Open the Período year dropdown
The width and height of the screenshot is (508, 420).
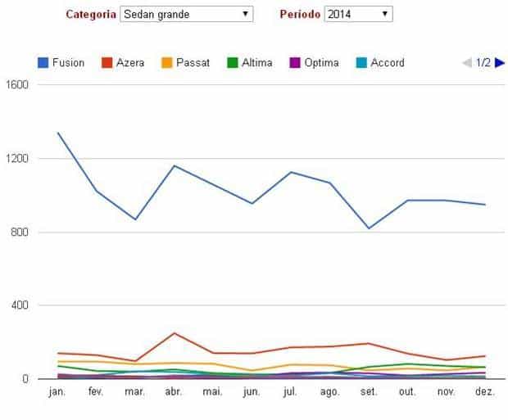click(x=358, y=14)
